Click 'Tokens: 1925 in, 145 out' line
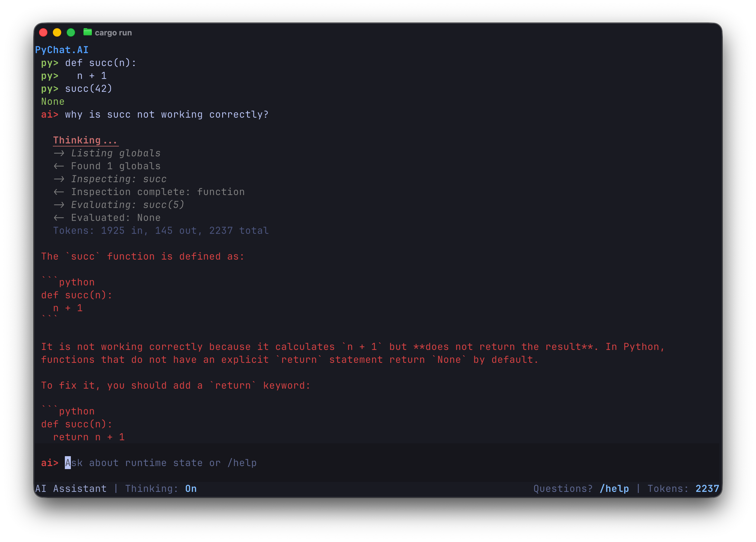 (161, 231)
